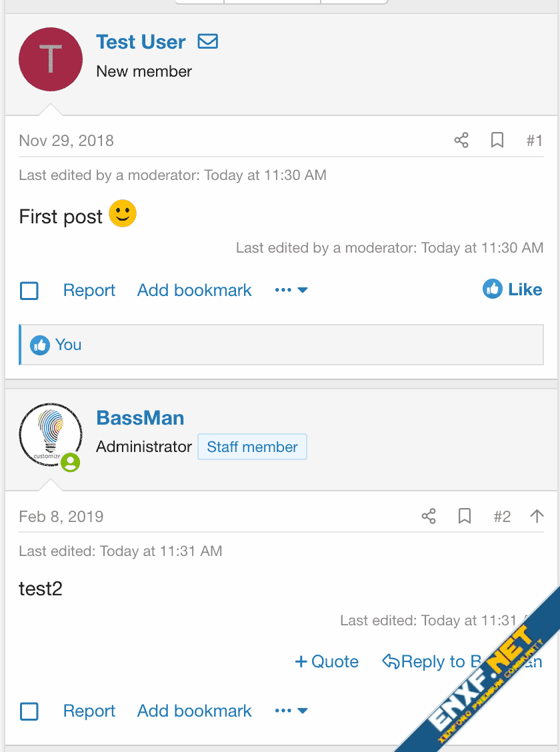Tick the checkbox under First post
Image resolution: width=560 pixels, height=752 pixels.
tap(29, 291)
